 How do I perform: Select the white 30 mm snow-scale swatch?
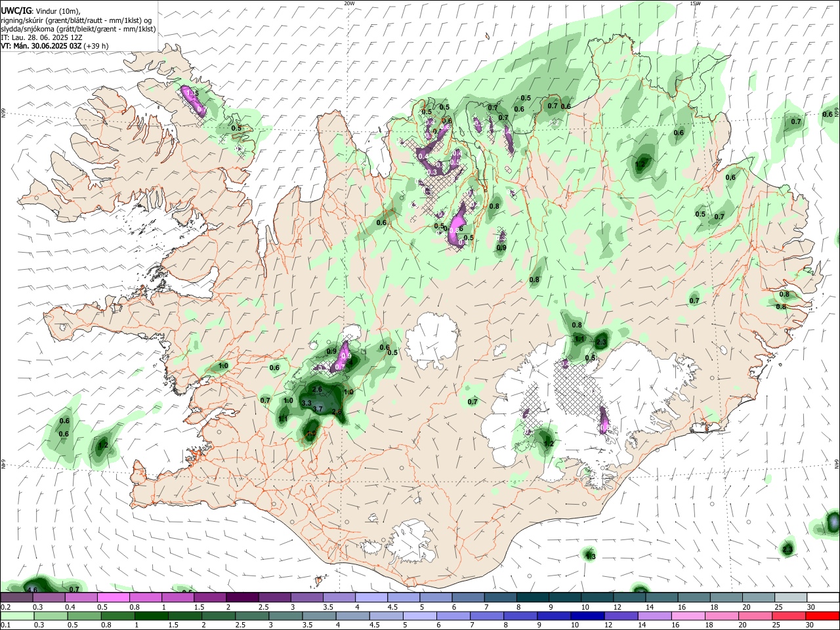[x=823, y=598]
